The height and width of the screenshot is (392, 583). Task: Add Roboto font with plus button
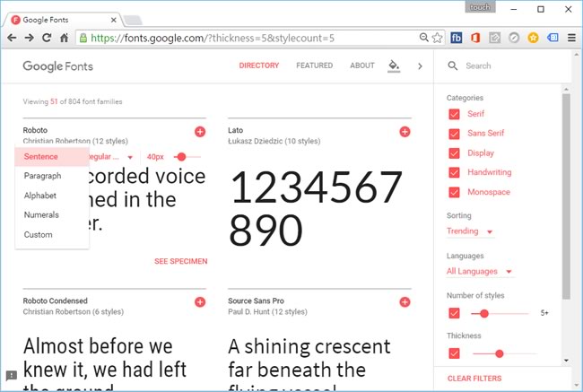[x=200, y=132]
